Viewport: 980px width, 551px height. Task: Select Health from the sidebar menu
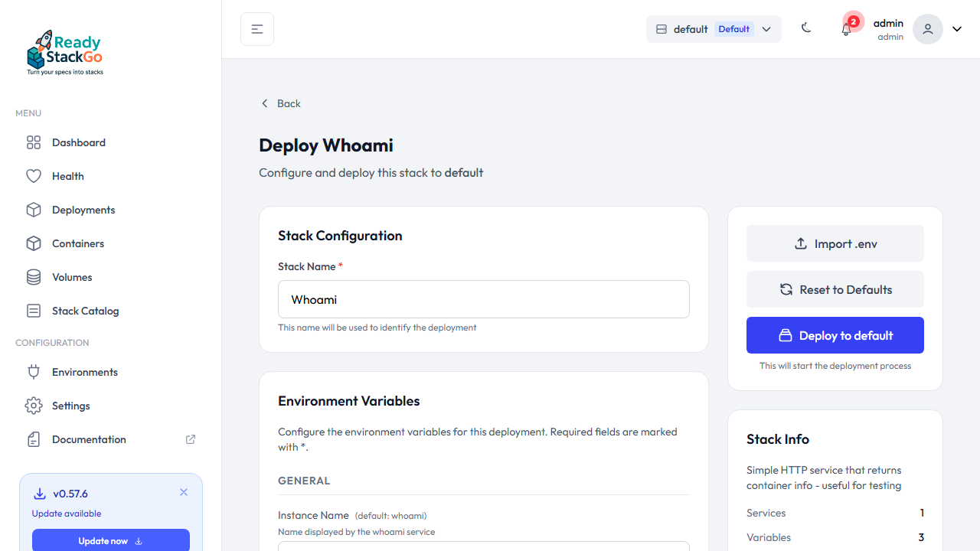[x=67, y=176]
